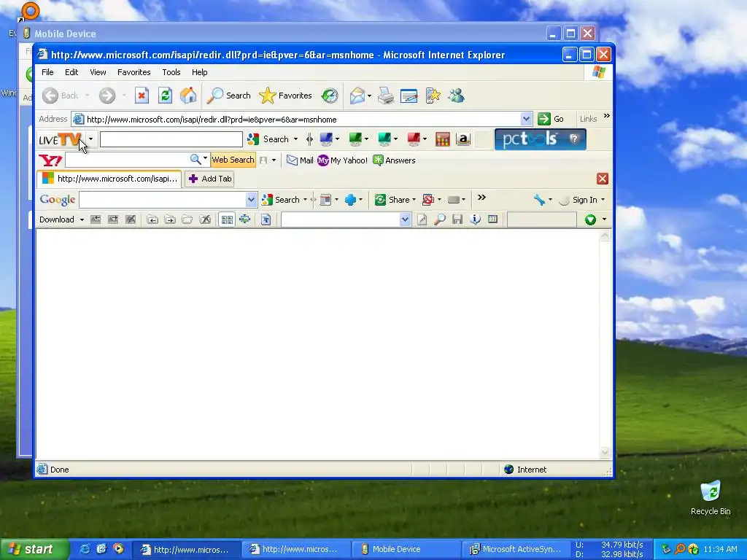Click the Amazon 'a' icon
Viewport: 747px width, 560px height.
[x=463, y=139]
